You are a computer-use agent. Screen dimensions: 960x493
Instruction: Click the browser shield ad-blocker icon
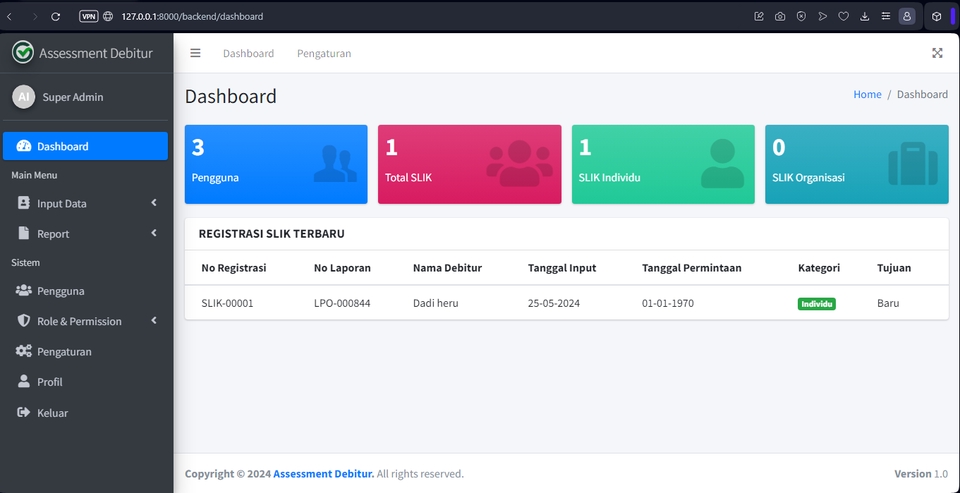pyautogui.click(x=801, y=17)
